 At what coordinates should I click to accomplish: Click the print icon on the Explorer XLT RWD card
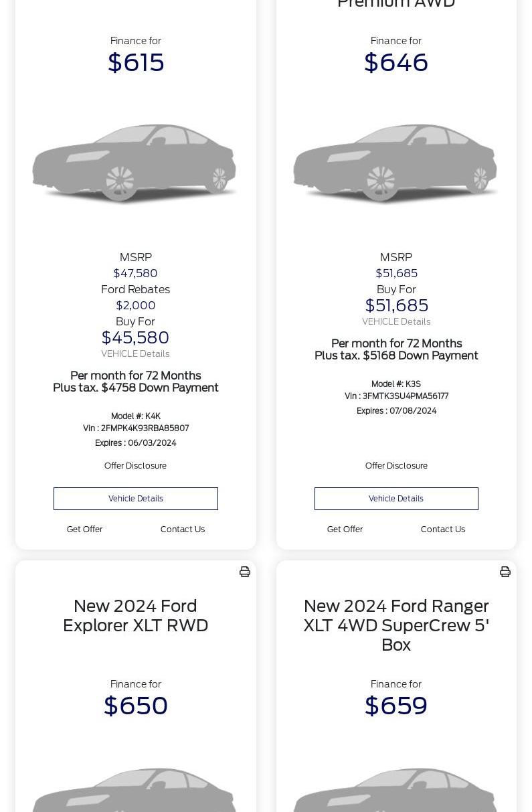(245, 572)
